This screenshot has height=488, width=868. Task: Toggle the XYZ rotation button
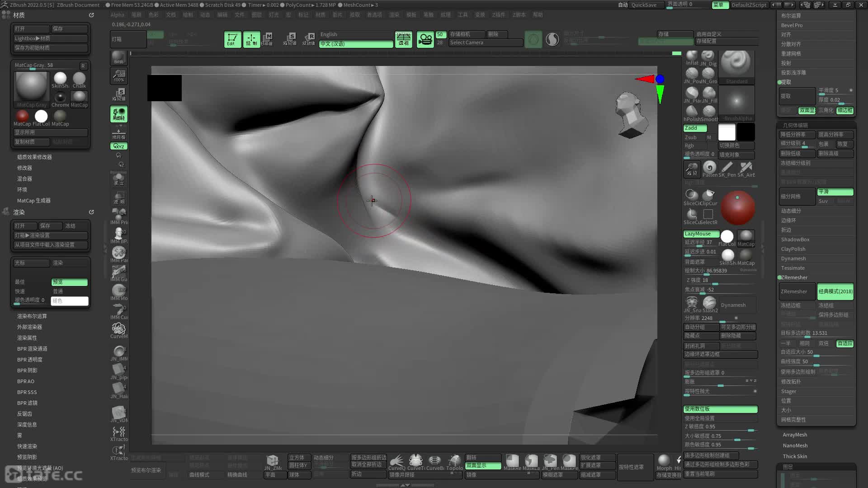(x=118, y=146)
